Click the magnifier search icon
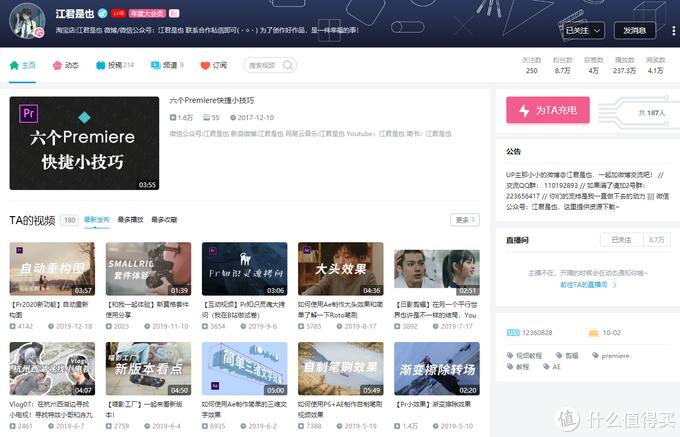The image size is (680, 437). pyautogui.click(x=288, y=65)
